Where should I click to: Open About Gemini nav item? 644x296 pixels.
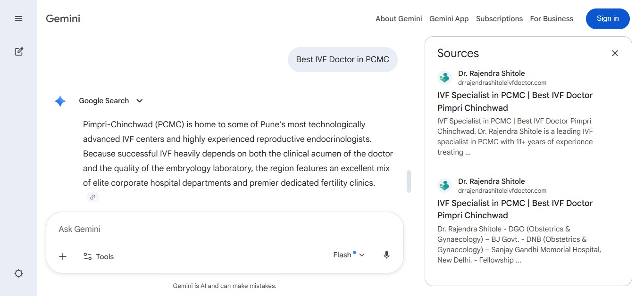click(399, 19)
